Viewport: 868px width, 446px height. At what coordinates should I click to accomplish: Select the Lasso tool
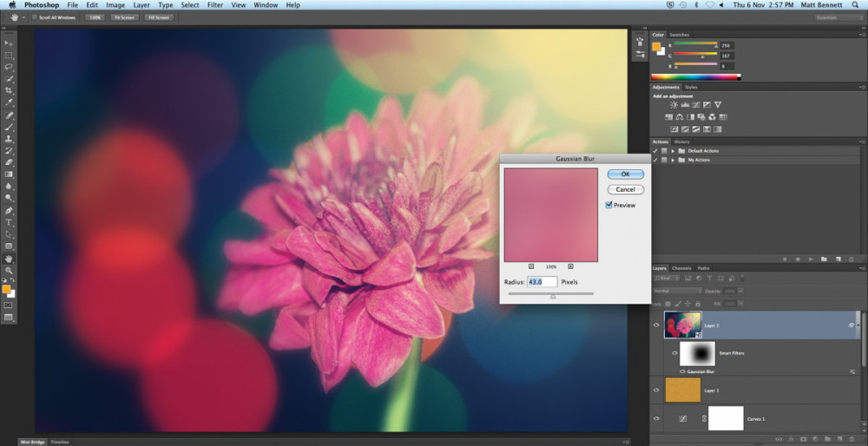click(x=9, y=67)
